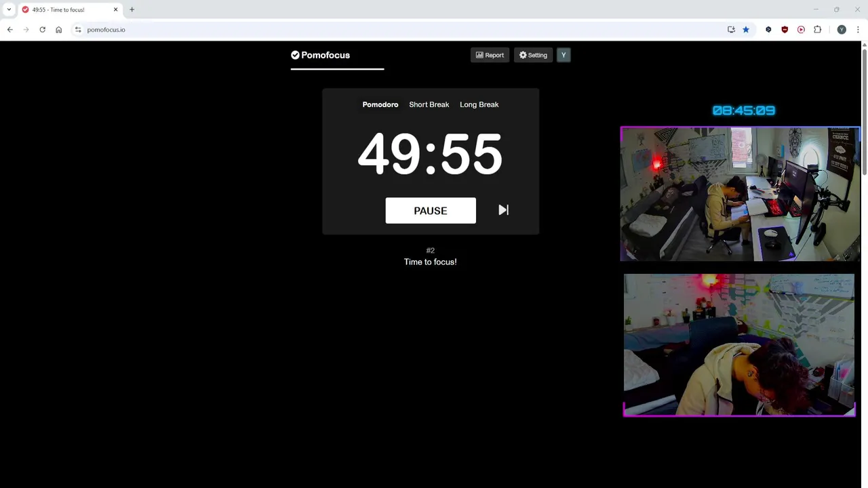The width and height of the screenshot is (868, 488).
Task: Open the Y user profile menu on Pomofocus
Action: 564,55
